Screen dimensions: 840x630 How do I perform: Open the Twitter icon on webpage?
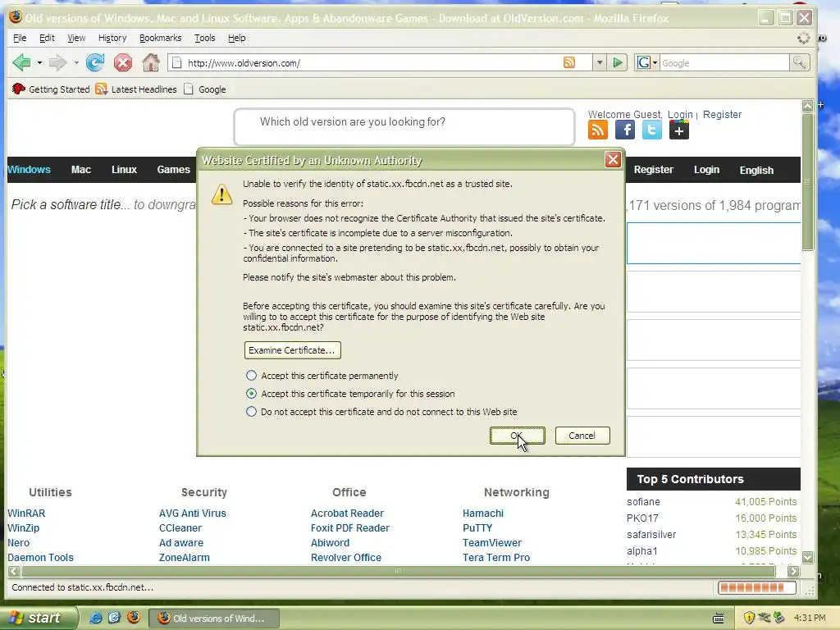point(651,130)
